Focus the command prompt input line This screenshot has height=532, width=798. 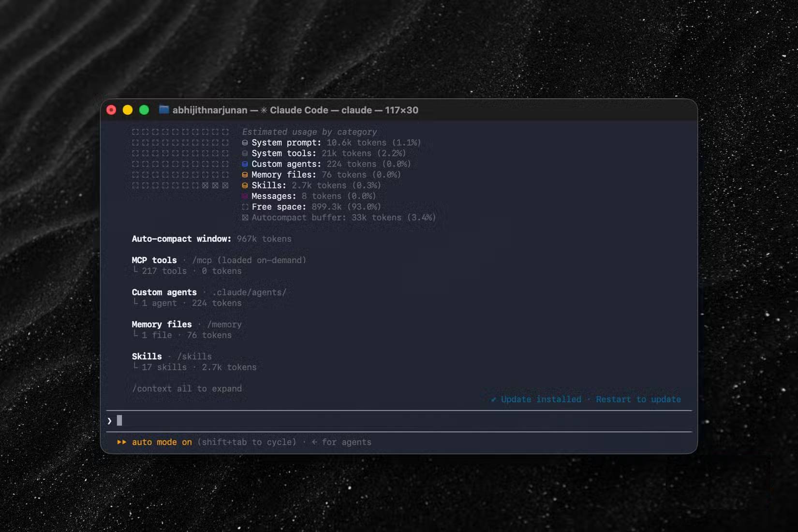pos(399,421)
